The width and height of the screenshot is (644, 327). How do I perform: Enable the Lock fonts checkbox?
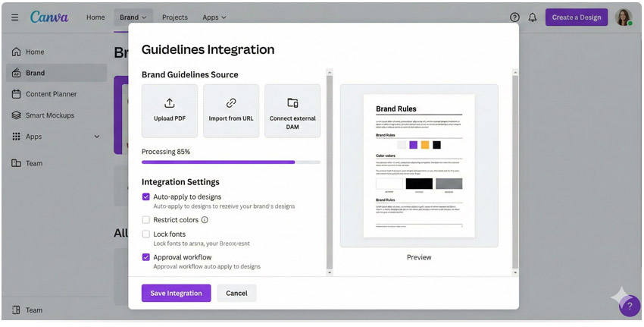[145, 234]
